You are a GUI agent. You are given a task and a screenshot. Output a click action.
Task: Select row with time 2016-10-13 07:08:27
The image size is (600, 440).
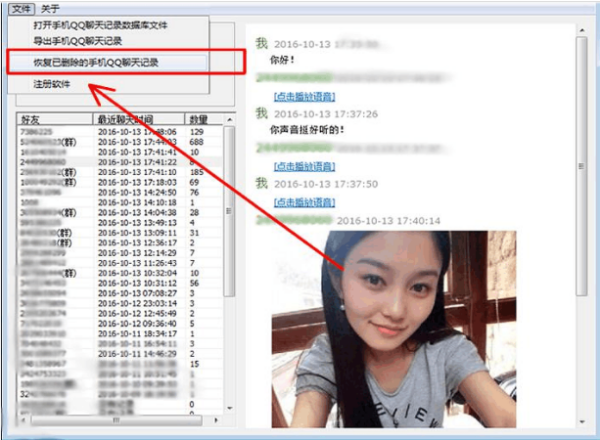[119, 293]
